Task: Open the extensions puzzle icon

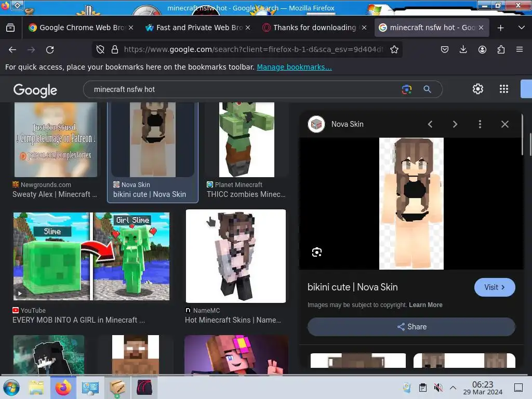Action: coord(501,49)
